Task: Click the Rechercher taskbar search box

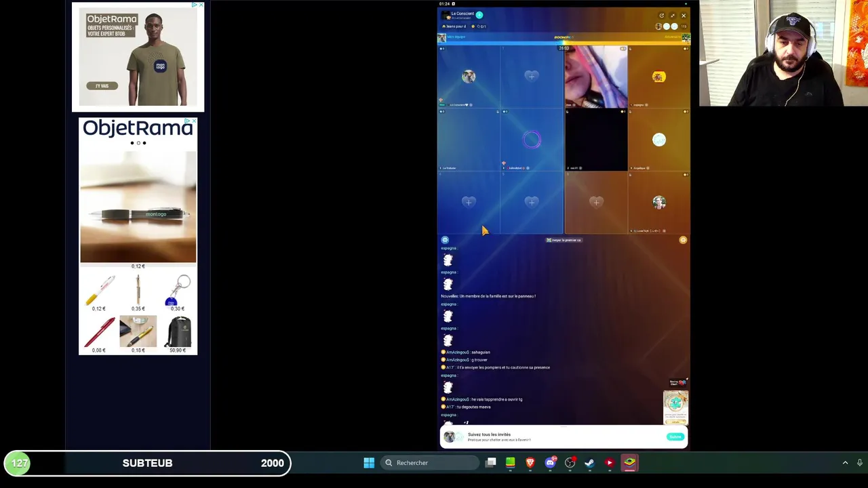Action: 429,463
